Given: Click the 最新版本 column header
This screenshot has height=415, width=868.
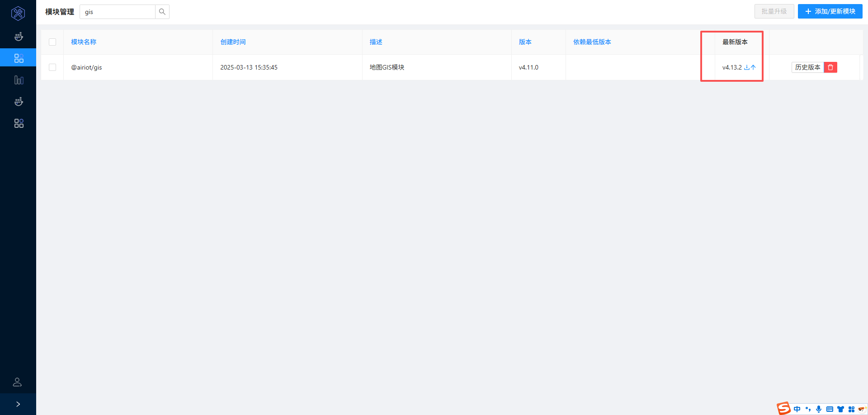Looking at the screenshot, I should (735, 42).
